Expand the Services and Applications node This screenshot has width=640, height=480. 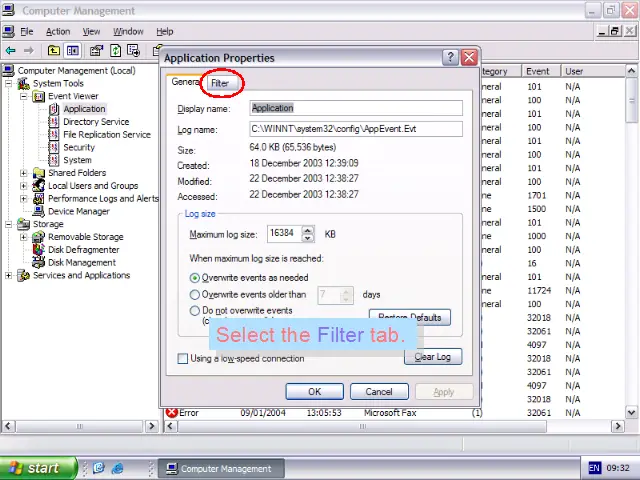[x=9, y=276]
